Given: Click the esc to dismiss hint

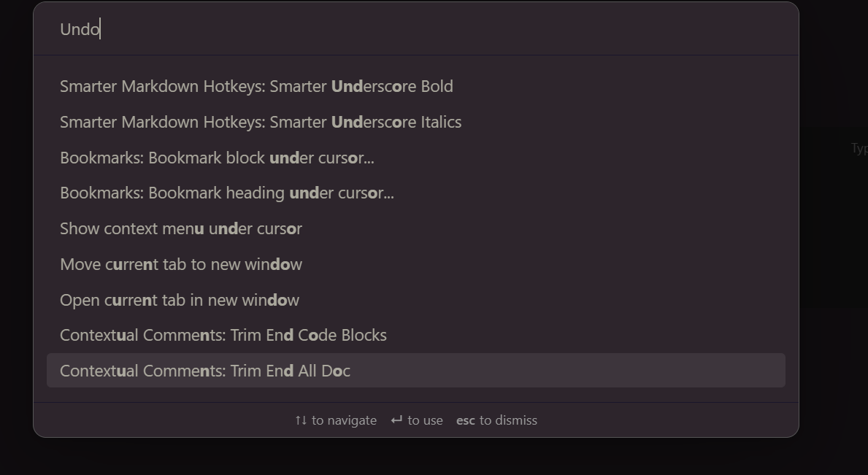Looking at the screenshot, I should (496, 420).
